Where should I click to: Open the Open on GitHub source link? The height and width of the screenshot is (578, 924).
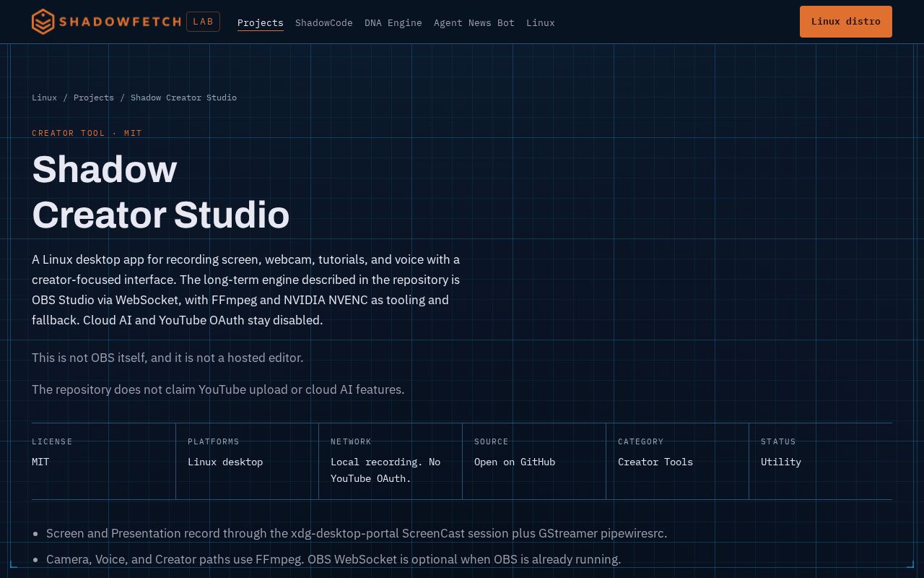515,462
